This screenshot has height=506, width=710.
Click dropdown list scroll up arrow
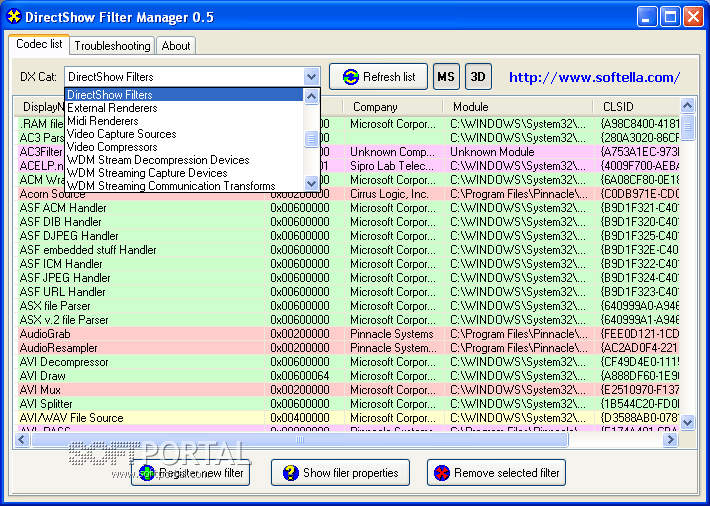tap(312, 96)
